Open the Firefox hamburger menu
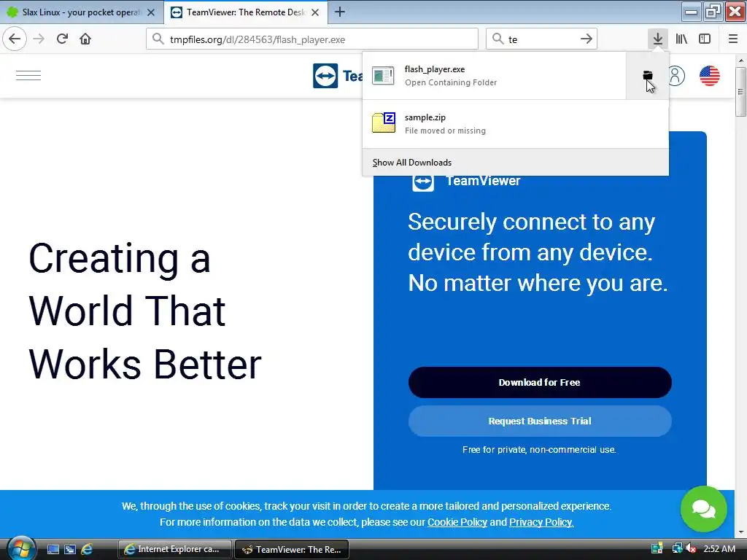747x560 pixels. coord(732,39)
